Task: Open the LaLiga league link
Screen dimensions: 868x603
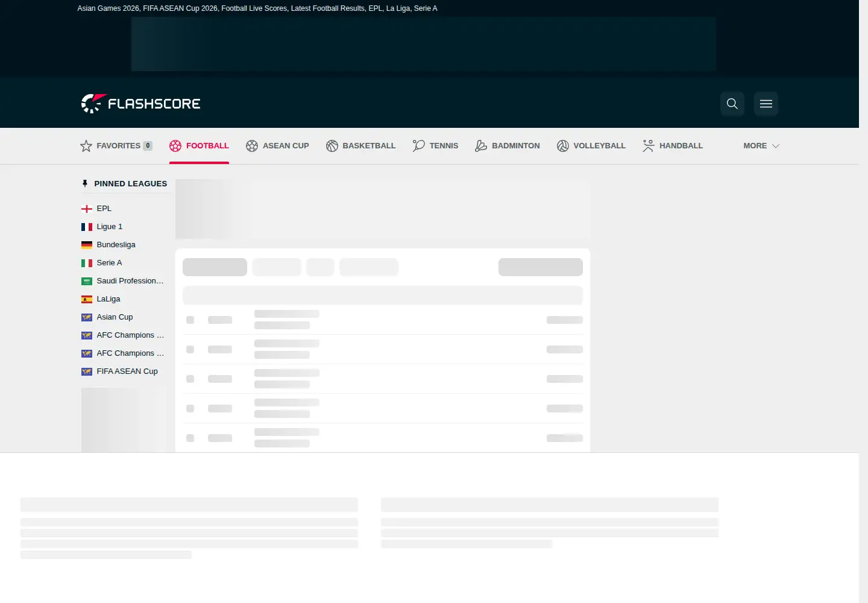Action: pos(108,299)
